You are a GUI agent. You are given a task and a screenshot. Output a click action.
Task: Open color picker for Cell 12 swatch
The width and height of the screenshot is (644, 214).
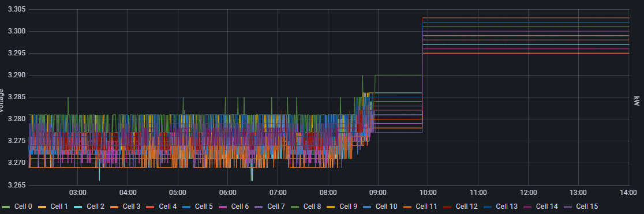point(448,207)
